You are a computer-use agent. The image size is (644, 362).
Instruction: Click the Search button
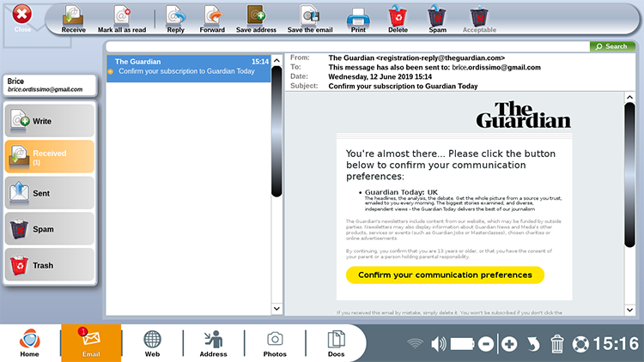pyautogui.click(x=612, y=46)
